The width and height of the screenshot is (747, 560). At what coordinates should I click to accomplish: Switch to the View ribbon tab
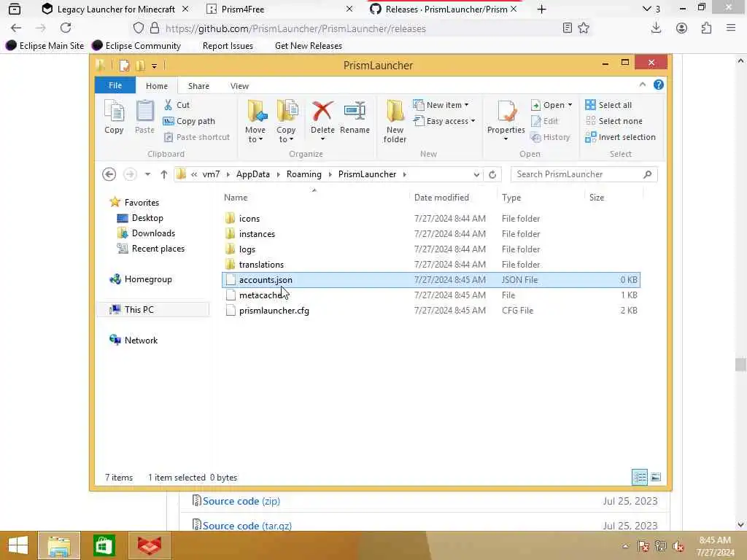click(x=239, y=86)
